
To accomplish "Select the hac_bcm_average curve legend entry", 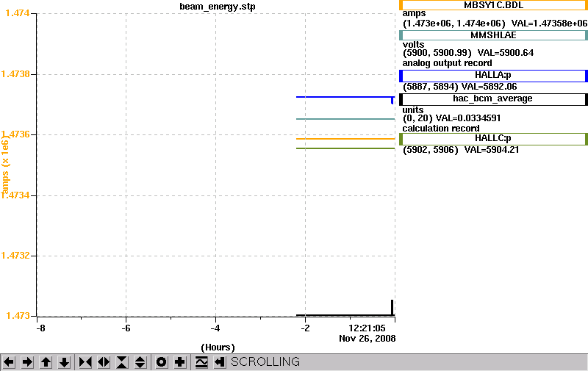I will (493, 99).
